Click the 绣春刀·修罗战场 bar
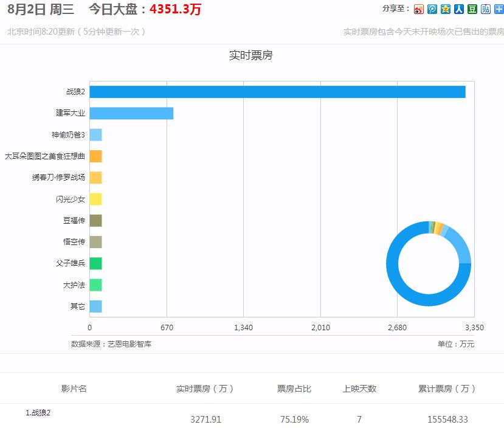 [x=96, y=178]
